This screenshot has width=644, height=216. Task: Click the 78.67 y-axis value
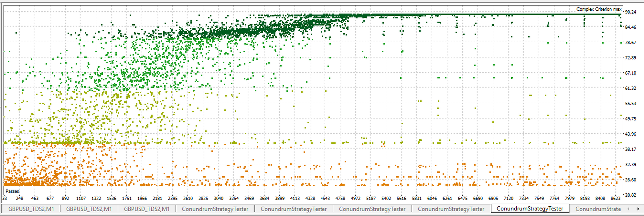[x=632, y=43]
